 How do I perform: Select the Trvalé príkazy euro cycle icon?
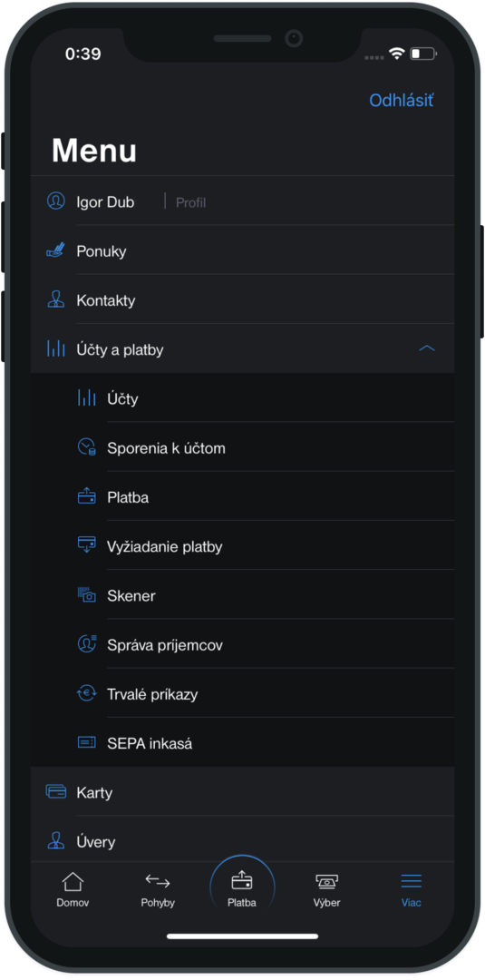point(86,693)
